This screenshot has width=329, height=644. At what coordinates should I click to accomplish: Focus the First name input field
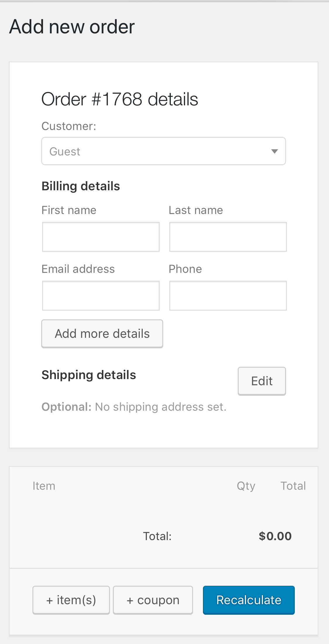pyautogui.click(x=101, y=237)
